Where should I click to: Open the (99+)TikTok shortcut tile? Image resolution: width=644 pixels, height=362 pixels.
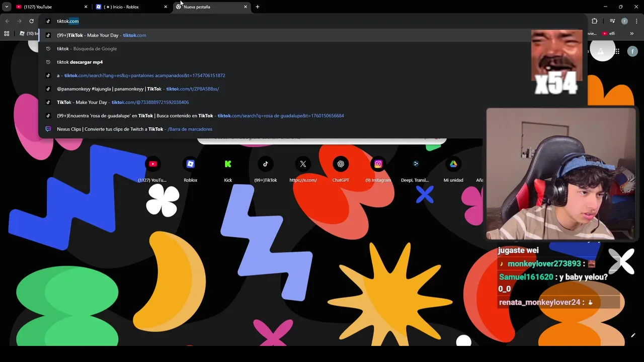(266, 169)
